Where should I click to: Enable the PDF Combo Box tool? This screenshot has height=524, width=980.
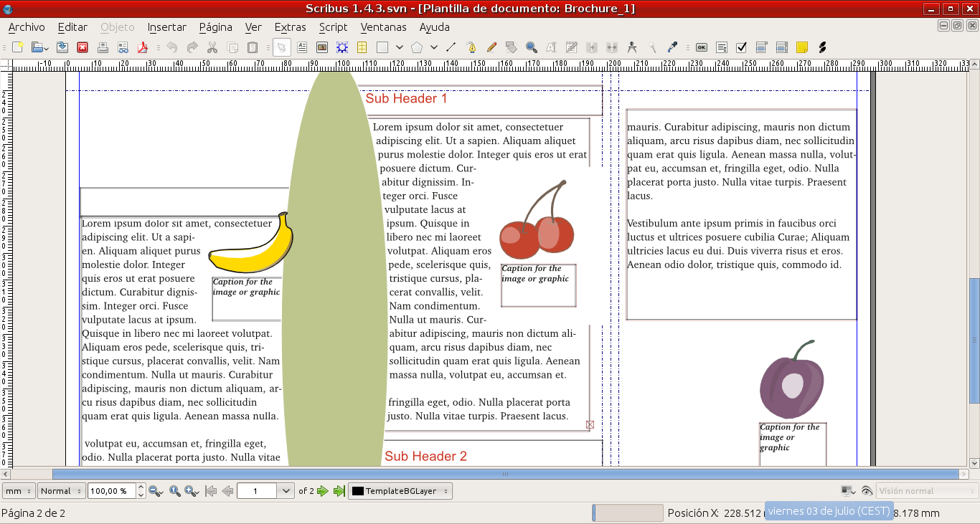[x=760, y=47]
